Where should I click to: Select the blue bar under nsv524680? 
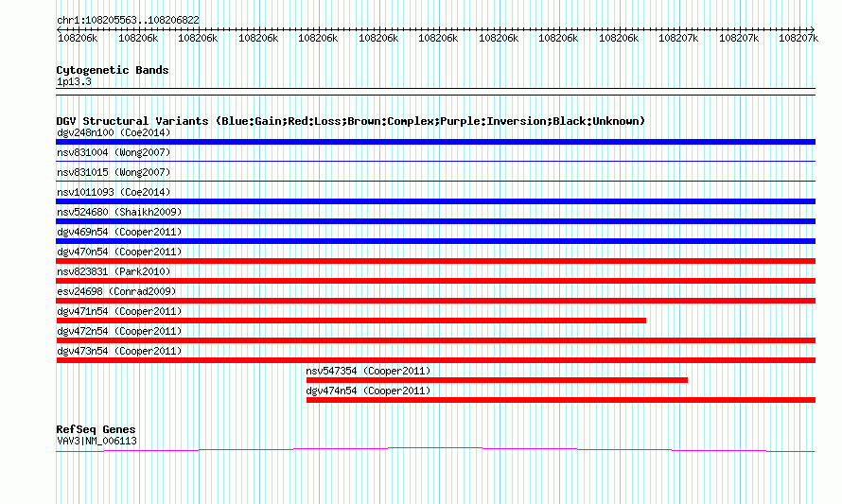pos(435,221)
